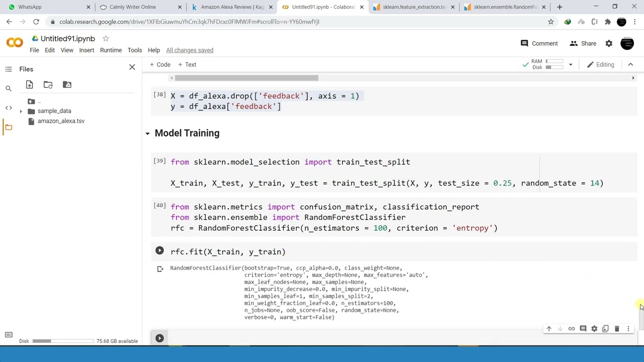Screen dimensions: 644x362
Task: Open the code snippets icon in sidebar
Action: point(9,108)
